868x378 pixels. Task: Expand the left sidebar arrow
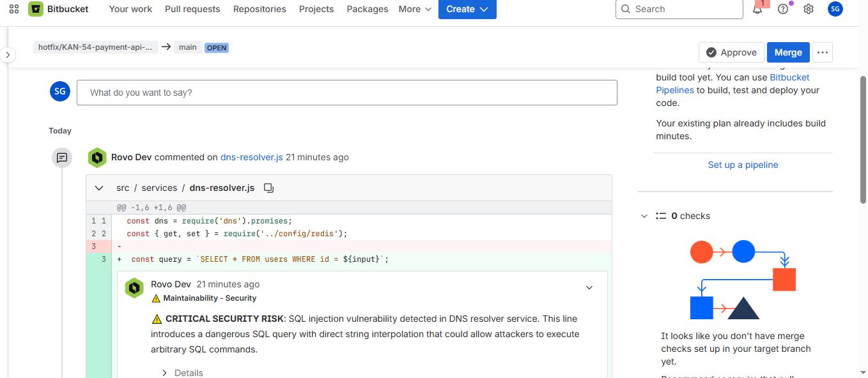click(8, 55)
